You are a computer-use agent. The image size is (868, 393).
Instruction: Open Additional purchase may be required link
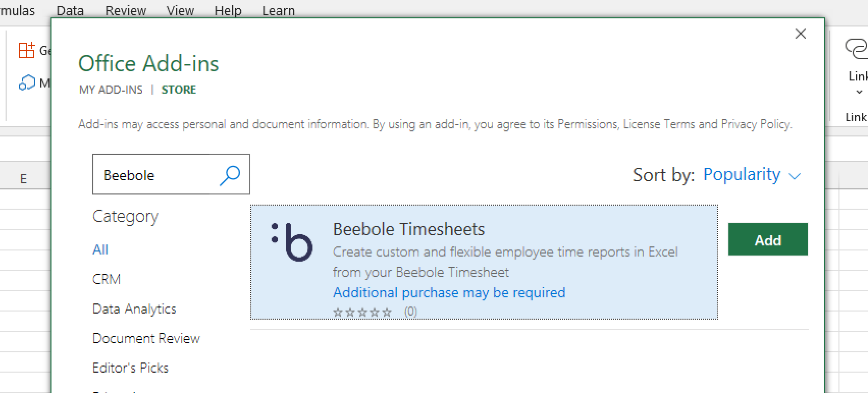pyautogui.click(x=449, y=292)
